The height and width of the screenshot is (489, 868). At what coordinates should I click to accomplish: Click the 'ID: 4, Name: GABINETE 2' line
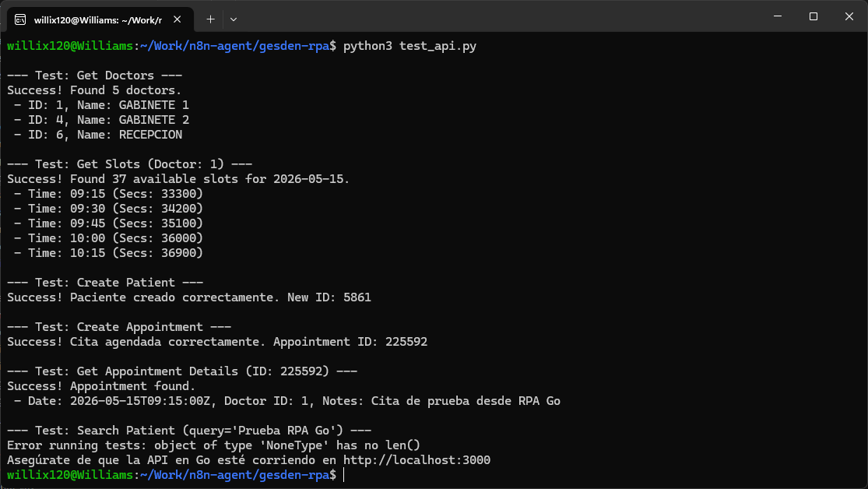[101, 120]
